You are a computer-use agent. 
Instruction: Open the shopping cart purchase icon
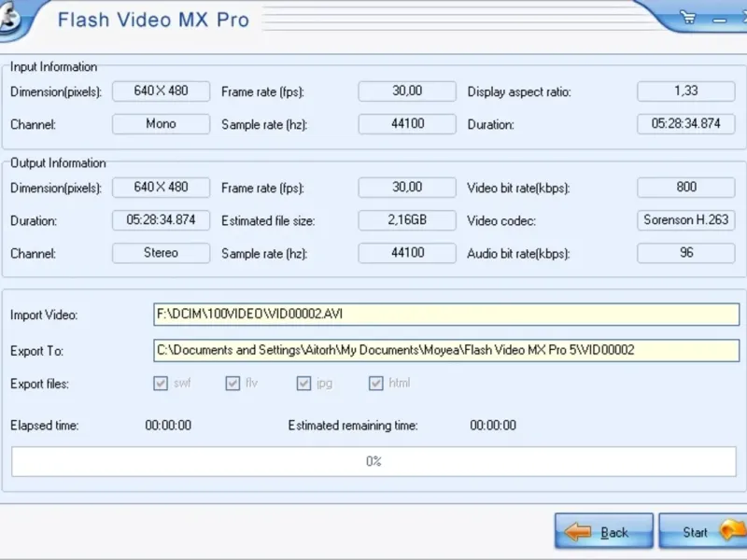pyautogui.click(x=688, y=19)
